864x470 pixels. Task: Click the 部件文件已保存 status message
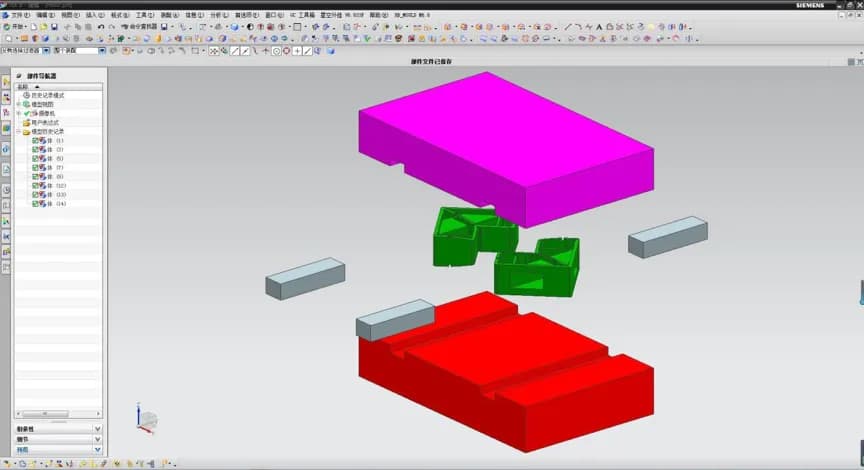pyautogui.click(x=431, y=61)
